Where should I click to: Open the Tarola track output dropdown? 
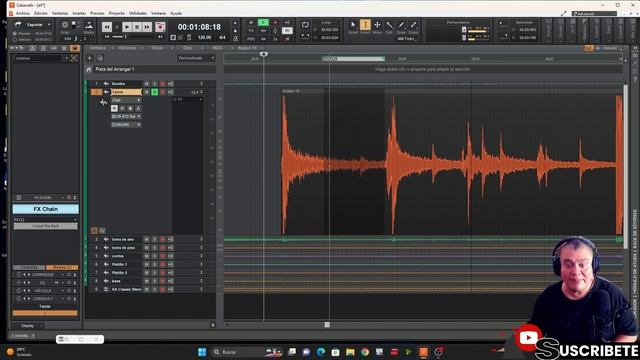[x=127, y=124]
